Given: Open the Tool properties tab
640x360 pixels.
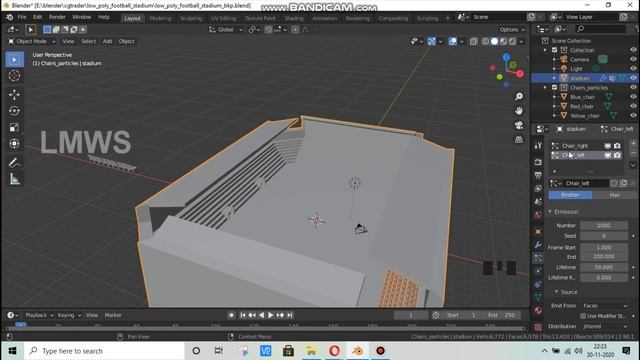Looking at the screenshot, I should click(538, 146).
